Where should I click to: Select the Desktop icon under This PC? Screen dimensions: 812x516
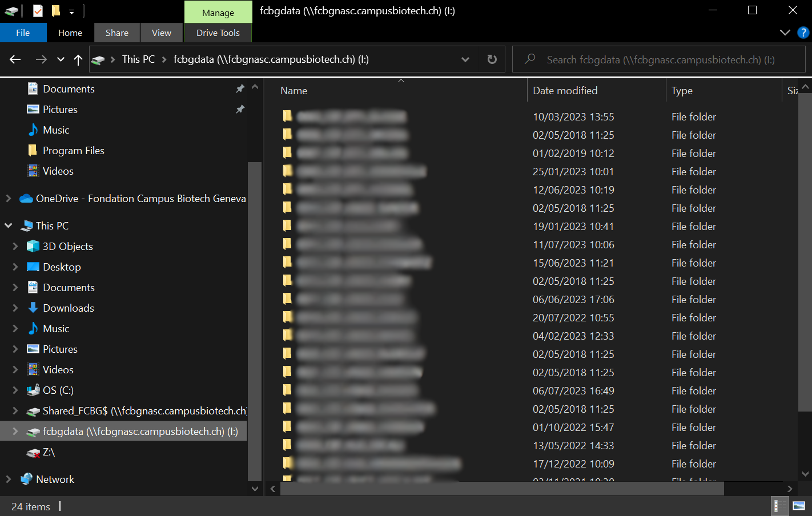pos(33,267)
